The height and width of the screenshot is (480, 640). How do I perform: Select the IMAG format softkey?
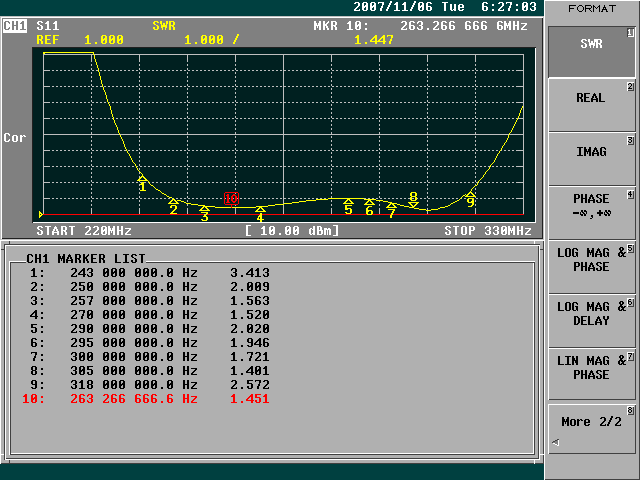point(591,159)
